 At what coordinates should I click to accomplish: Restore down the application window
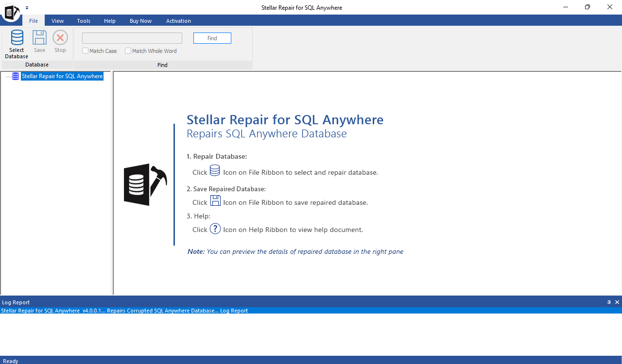click(x=587, y=7)
